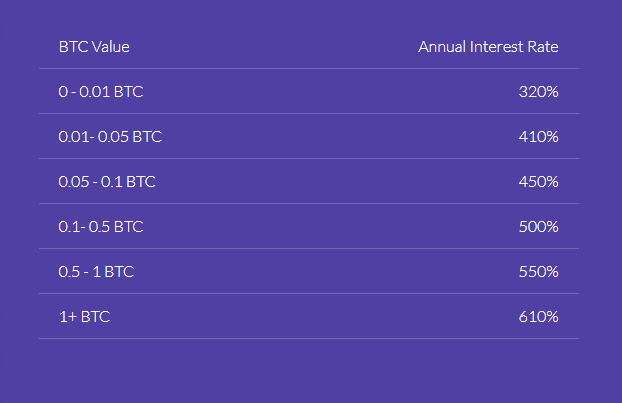The height and width of the screenshot is (403, 622).
Task: Select the 0 - 0.01 BTC range label
Action: tap(101, 91)
